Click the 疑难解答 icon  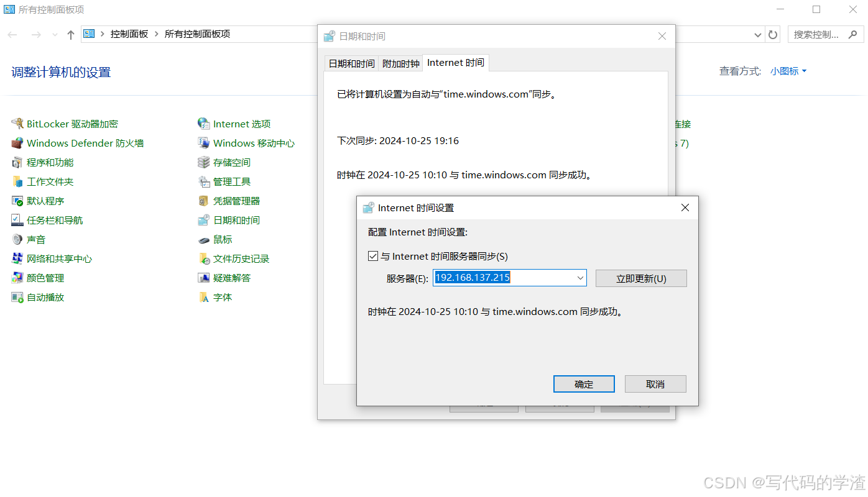click(204, 278)
